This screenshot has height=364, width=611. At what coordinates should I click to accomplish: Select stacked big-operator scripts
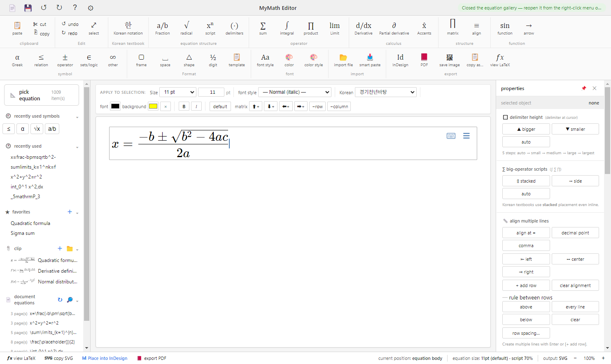(526, 181)
